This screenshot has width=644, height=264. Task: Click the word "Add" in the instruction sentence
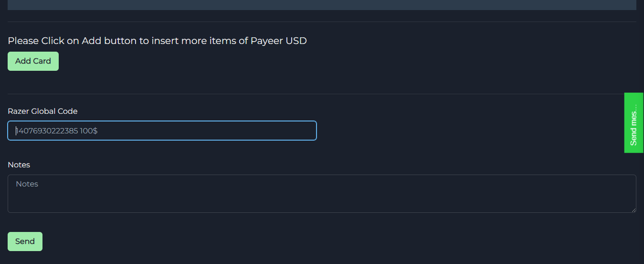click(92, 41)
